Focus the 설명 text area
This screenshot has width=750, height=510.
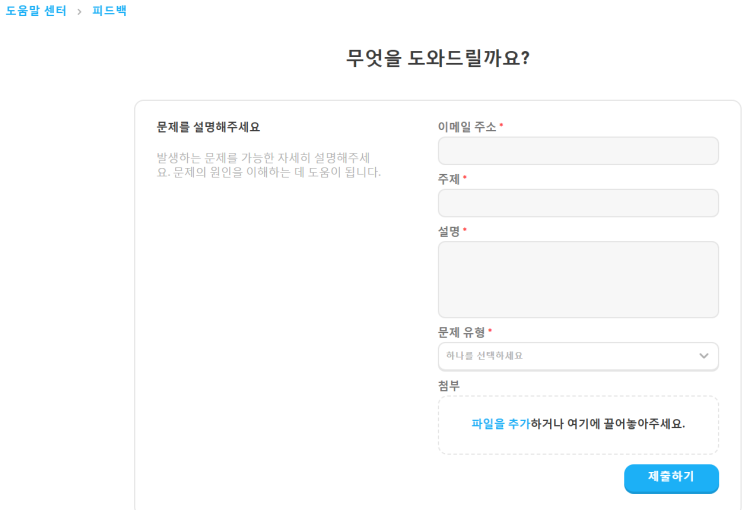(578, 279)
